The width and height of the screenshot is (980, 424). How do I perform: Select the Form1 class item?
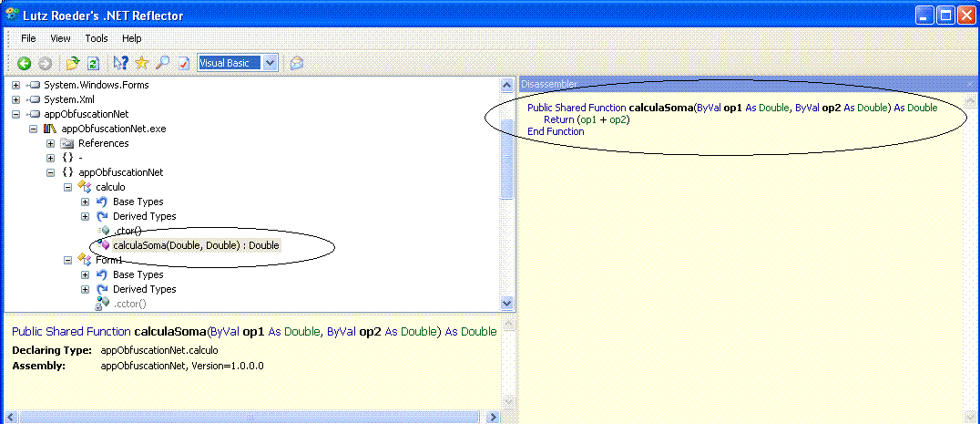108,260
